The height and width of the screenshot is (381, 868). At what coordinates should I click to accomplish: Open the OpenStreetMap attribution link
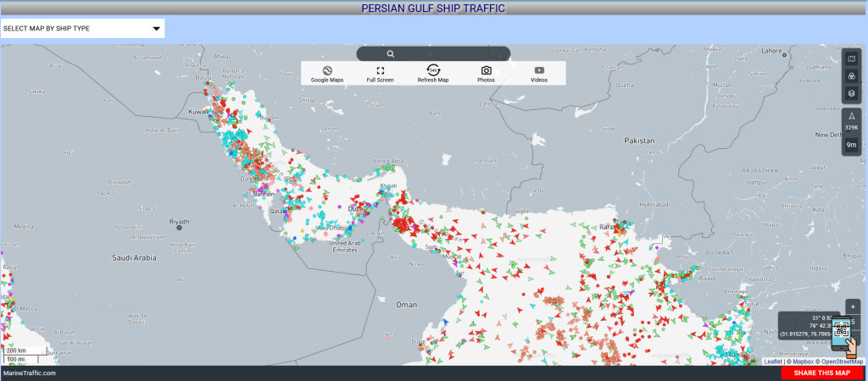[842, 361]
